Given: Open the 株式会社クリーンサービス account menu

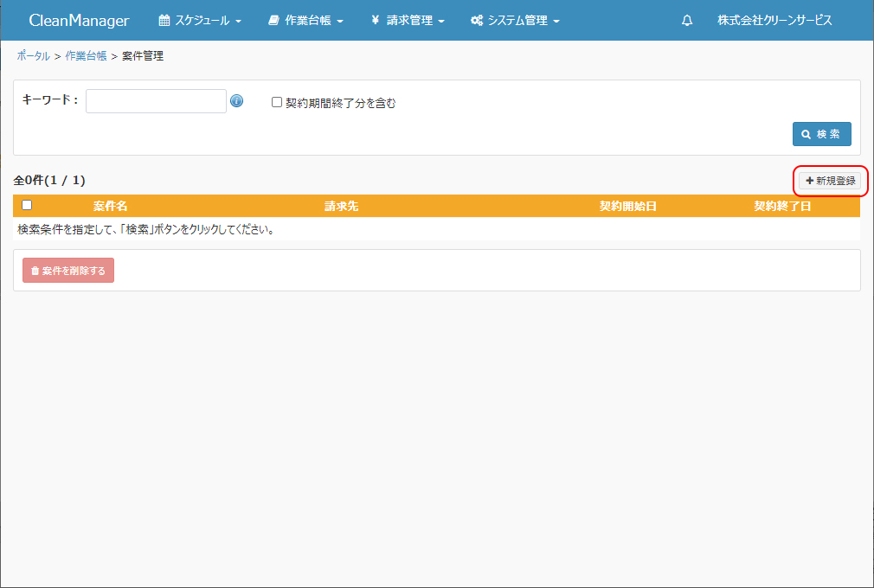Looking at the screenshot, I should point(774,21).
